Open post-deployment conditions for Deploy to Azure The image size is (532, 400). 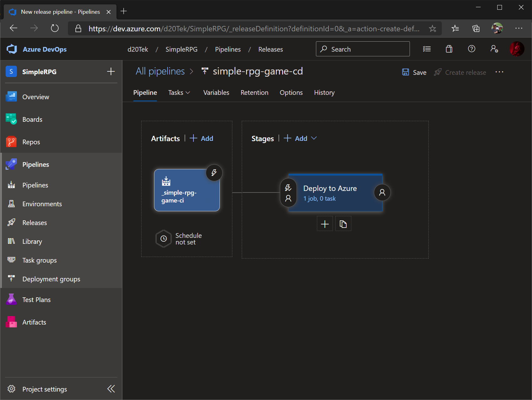382,193
